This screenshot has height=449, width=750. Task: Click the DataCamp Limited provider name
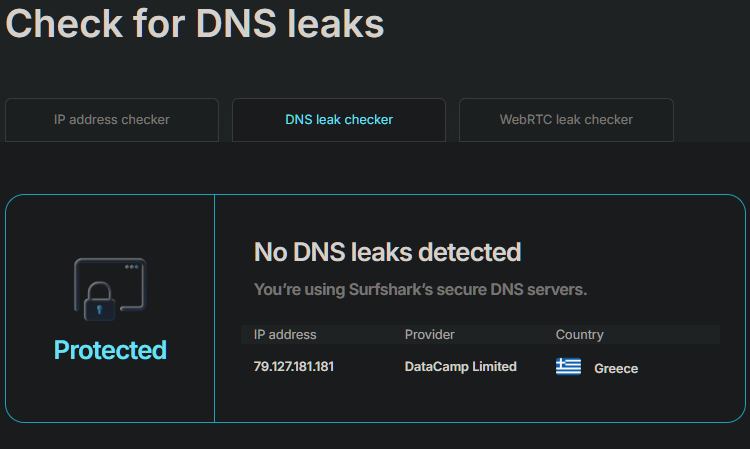pyautogui.click(x=460, y=367)
